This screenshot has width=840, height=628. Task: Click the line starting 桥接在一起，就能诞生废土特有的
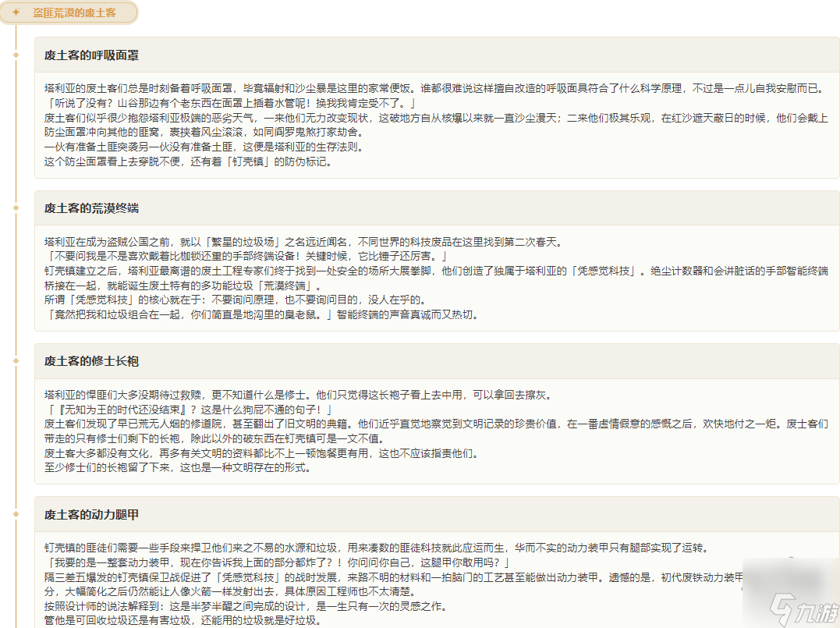tap(184, 285)
